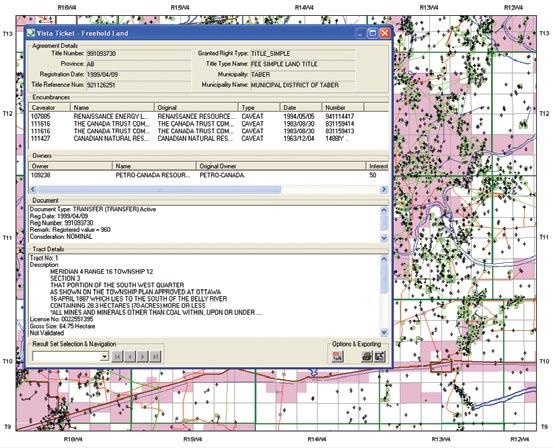The width and height of the screenshot is (553, 448).
Task: Click the Granted Right Type field TITLE_SIMPLE
Action: (x=303, y=54)
